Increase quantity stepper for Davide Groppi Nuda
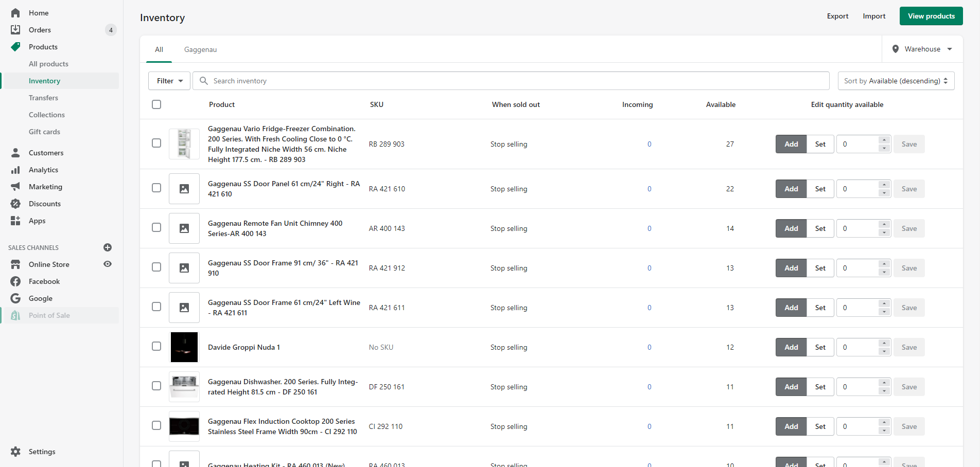The width and height of the screenshot is (980, 467). [884, 343]
